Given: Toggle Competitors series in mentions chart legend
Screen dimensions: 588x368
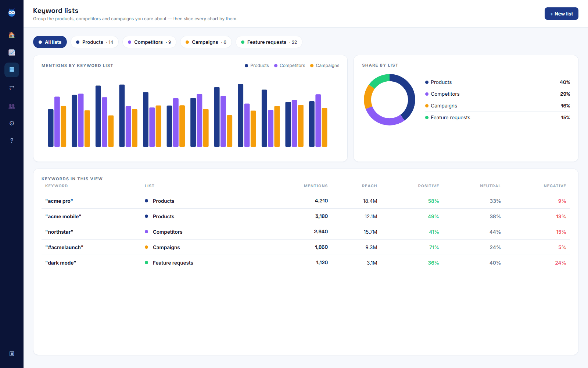Looking at the screenshot, I should pyautogui.click(x=290, y=66).
